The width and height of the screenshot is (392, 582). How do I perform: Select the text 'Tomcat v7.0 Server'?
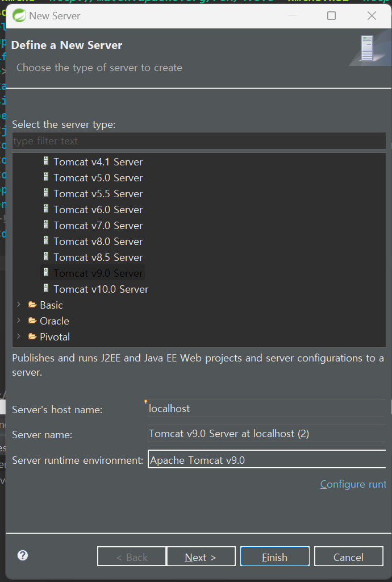(98, 226)
